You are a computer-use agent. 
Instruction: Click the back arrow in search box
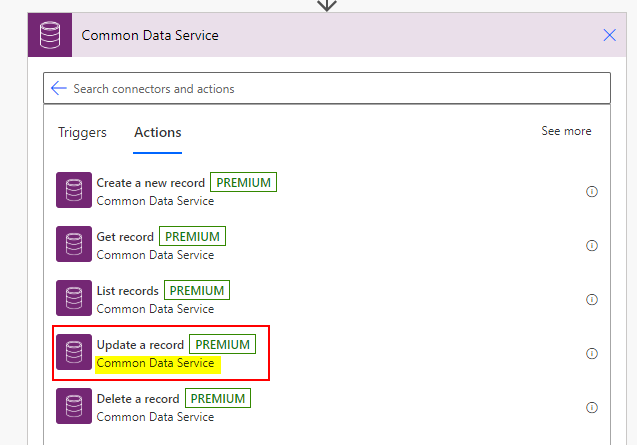point(59,89)
